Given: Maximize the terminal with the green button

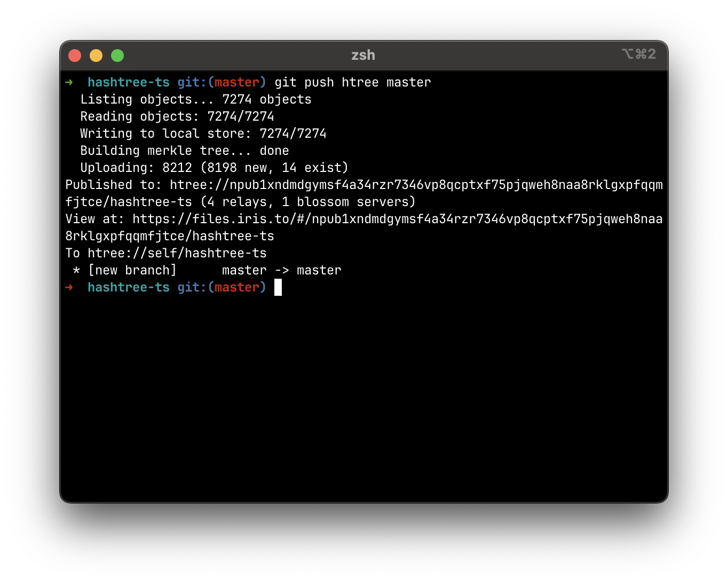Looking at the screenshot, I should coord(117,56).
